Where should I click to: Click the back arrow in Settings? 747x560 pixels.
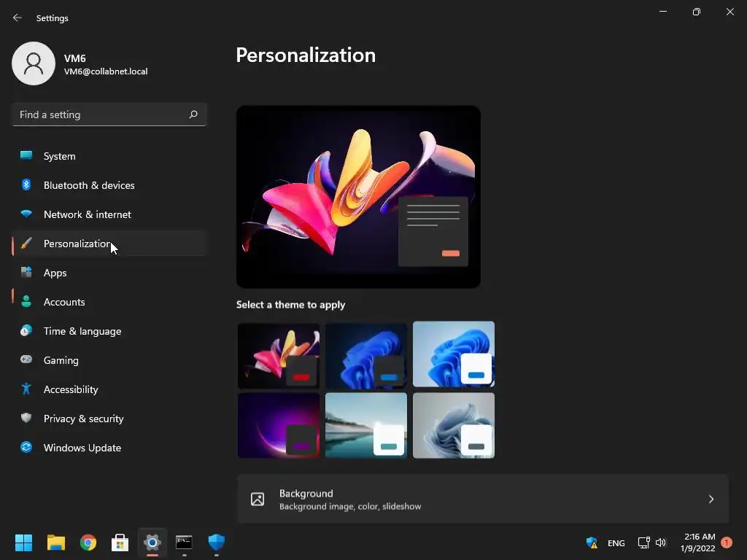(18, 17)
